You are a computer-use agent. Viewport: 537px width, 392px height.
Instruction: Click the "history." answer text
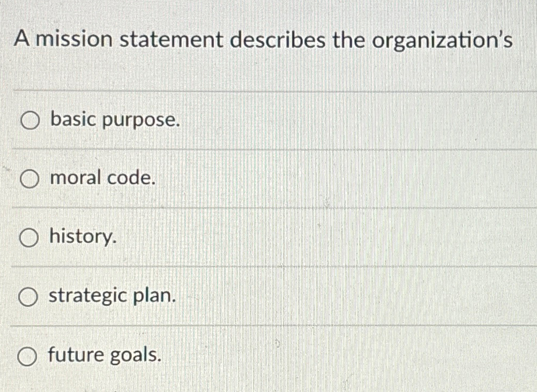point(82,237)
